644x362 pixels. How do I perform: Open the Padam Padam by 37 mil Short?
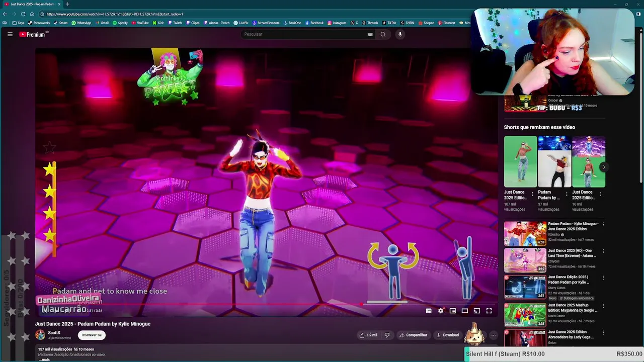(x=554, y=161)
